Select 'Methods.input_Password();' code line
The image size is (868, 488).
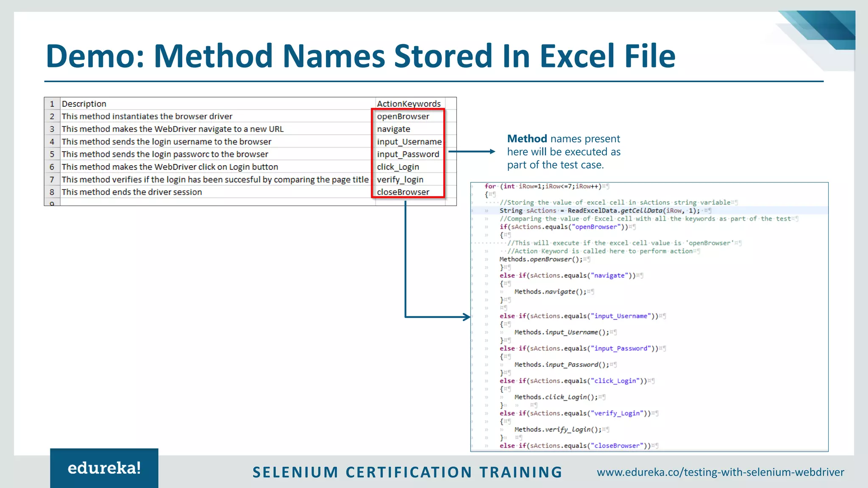[562, 364]
